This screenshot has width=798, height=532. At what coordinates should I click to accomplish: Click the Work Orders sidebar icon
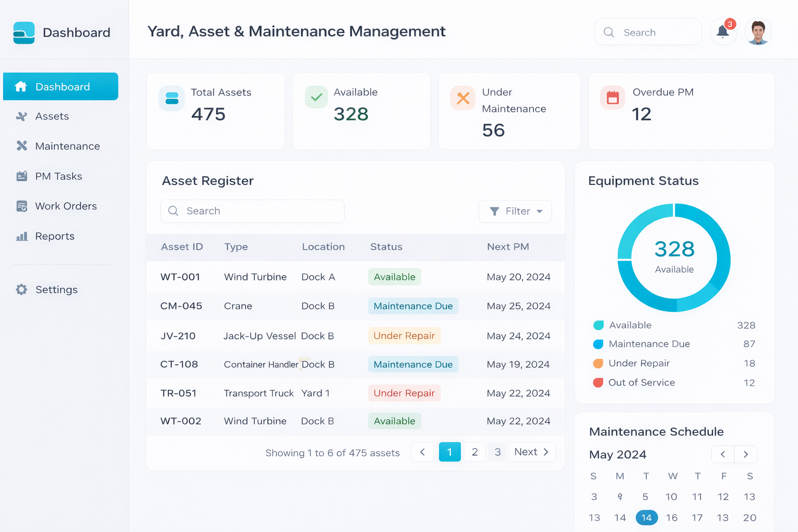[x=22, y=206]
